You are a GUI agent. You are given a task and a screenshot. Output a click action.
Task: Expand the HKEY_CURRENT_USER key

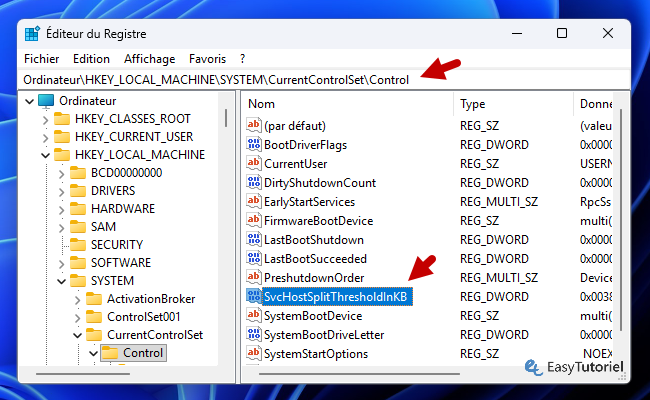pos(46,137)
